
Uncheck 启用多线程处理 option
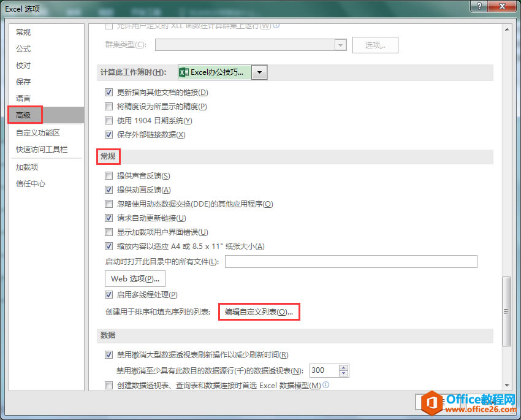(x=108, y=295)
